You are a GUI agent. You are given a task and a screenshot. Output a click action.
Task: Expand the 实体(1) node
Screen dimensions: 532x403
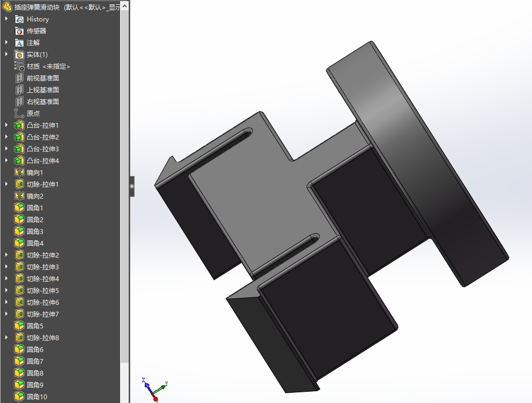point(6,54)
